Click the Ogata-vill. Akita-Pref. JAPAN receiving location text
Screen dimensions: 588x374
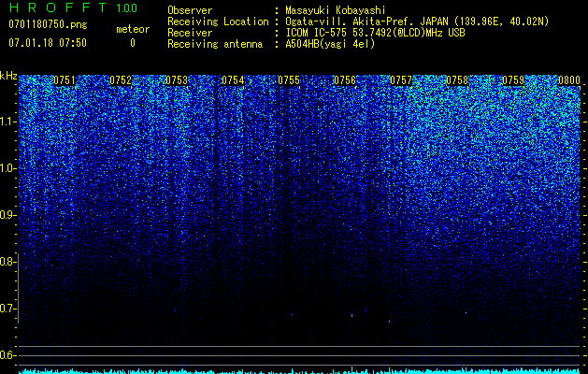[x=417, y=22]
